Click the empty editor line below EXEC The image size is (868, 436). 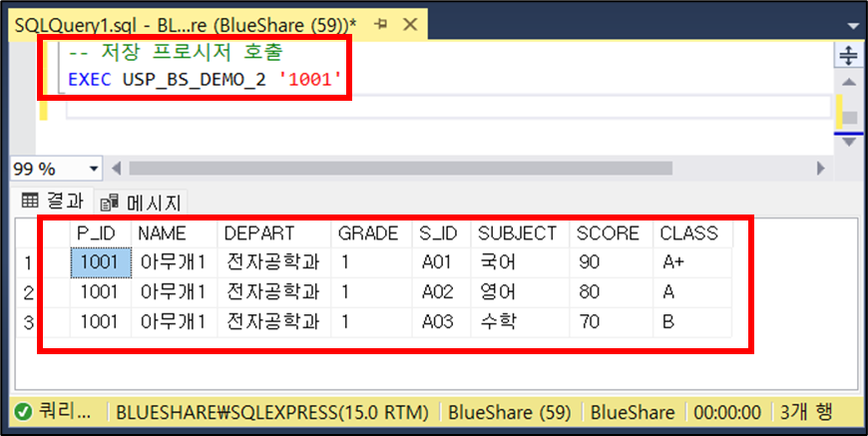coord(448,106)
